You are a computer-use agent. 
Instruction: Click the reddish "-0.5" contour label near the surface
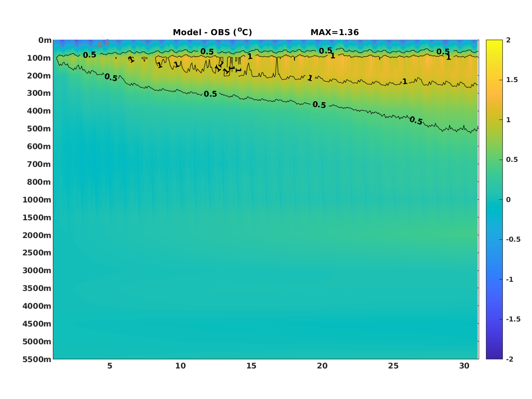[102, 44]
